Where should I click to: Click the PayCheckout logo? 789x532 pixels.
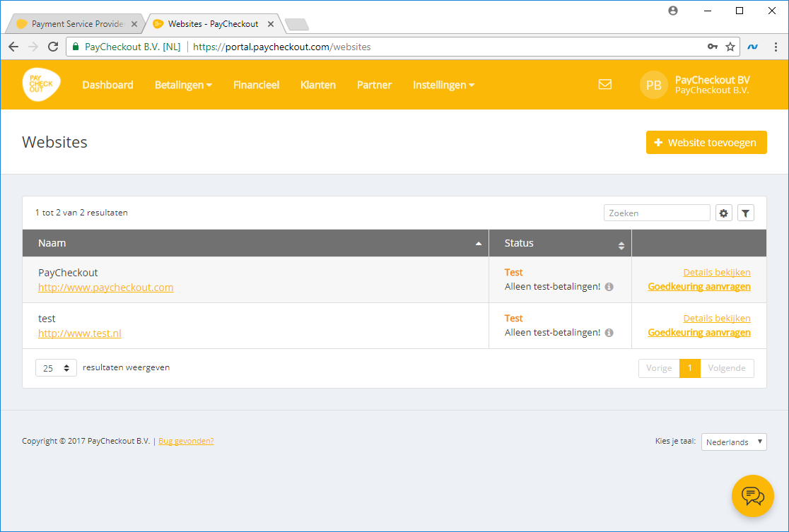point(41,85)
